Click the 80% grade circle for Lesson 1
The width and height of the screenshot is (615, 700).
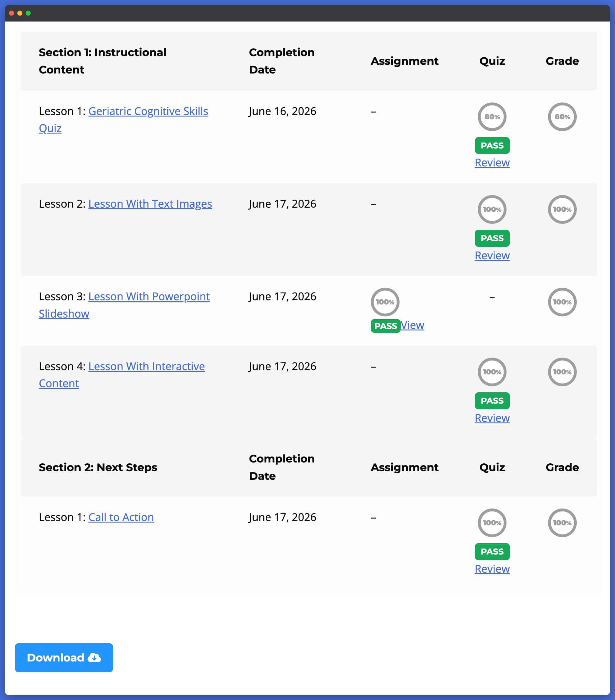(x=562, y=117)
